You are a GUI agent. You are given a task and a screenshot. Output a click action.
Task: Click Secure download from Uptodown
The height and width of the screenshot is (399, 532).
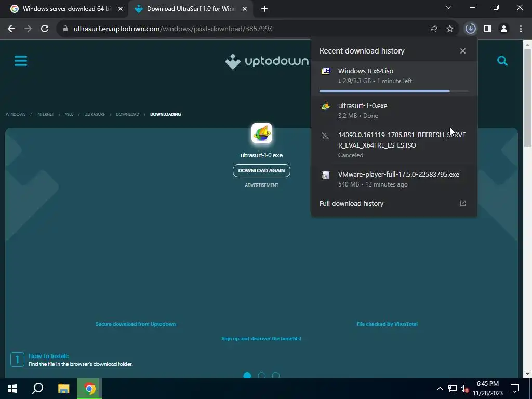[x=136, y=324]
